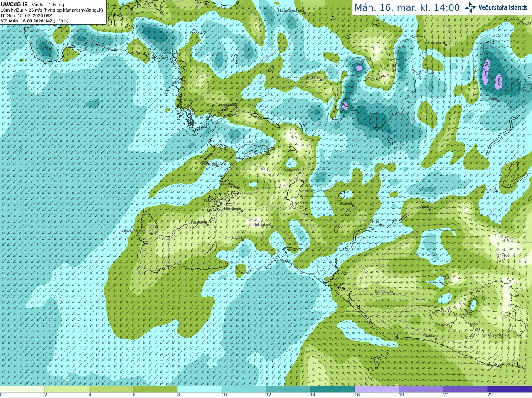Click the VT: Mán. 16.03.2026 14Z line
532x398 pixels.
(x=34, y=21)
